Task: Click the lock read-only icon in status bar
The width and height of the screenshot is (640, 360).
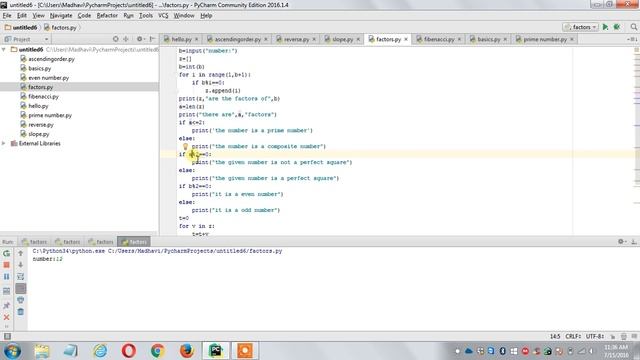Action: click(x=613, y=336)
